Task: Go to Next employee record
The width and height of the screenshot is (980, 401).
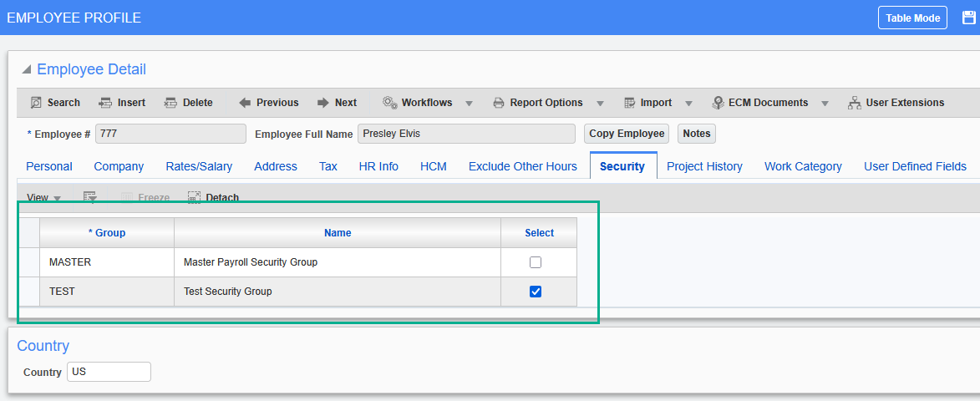Action: pos(337,103)
